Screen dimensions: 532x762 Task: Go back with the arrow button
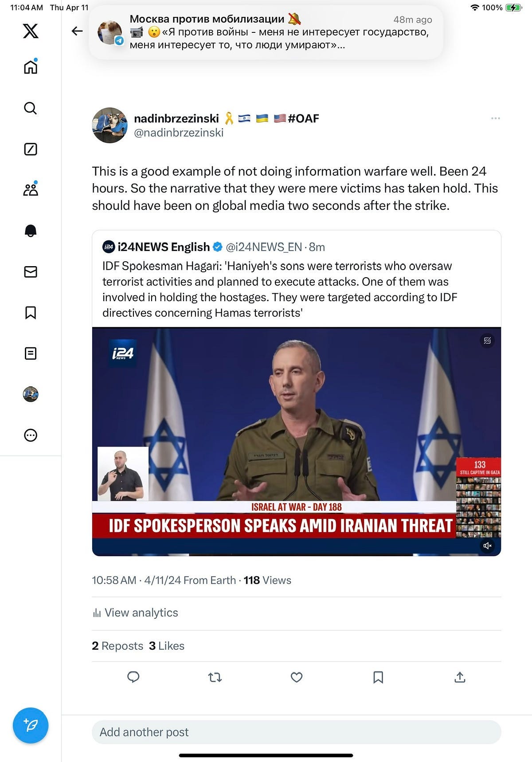pyautogui.click(x=77, y=31)
